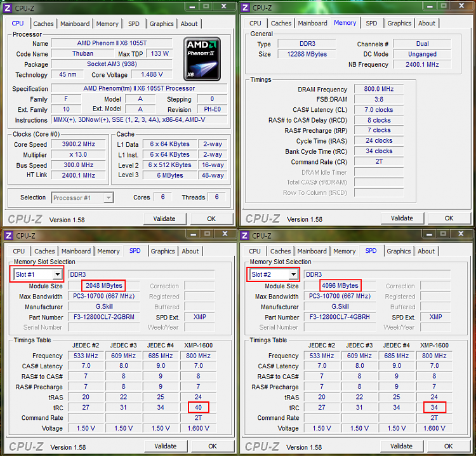Screen dimensions: 476x456
Task: Select Mainboard tab in the Slot #1 SPD window
Action: click(x=76, y=251)
